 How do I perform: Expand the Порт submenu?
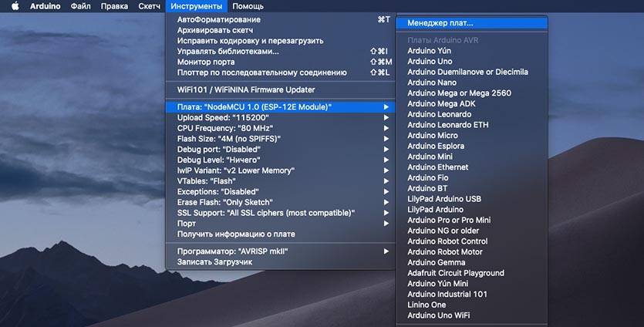tap(187, 224)
